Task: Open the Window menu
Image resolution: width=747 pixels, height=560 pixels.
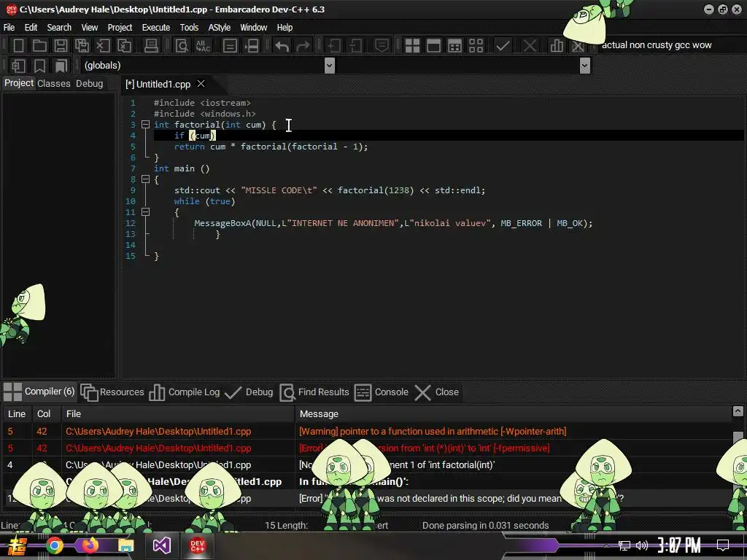Action: (253, 28)
